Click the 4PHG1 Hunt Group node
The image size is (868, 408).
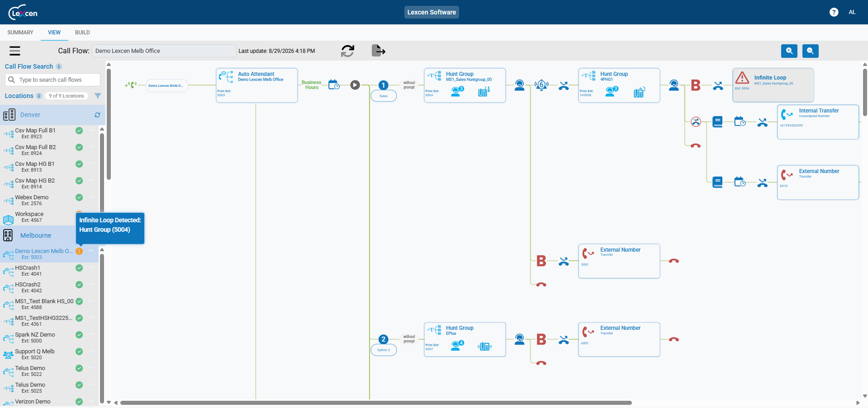619,85
